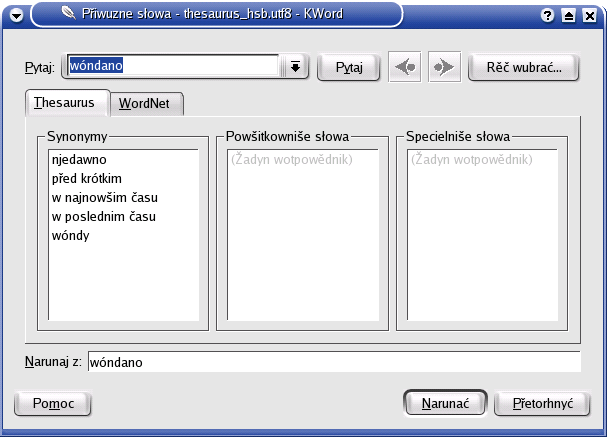This screenshot has height=437, width=607.
Task: Click the forward arrow history button
Action: click(x=442, y=68)
